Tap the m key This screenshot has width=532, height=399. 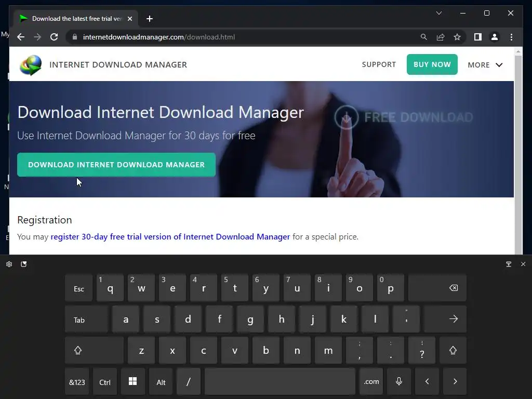tap(328, 351)
